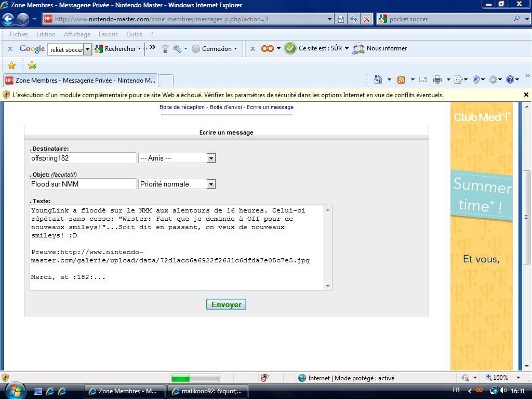Close the Google toolbar with its X
Image resolution: width=532 pixels, height=399 pixels.
10,49
